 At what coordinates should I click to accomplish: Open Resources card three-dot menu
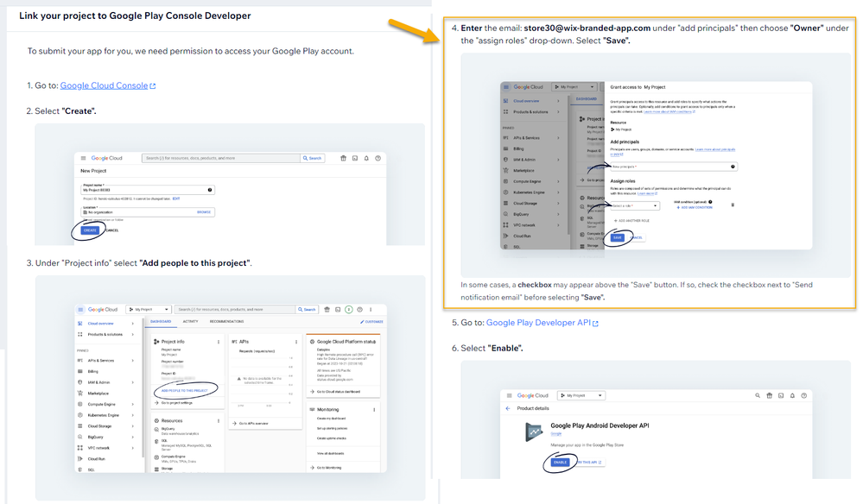pyautogui.click(x=219, y=420)
